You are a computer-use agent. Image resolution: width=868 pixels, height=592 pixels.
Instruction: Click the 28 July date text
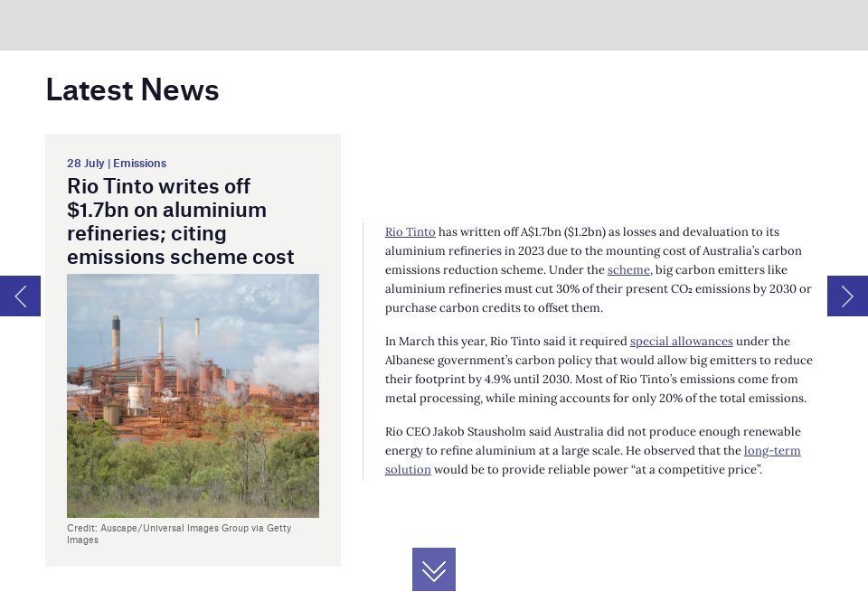85,164
